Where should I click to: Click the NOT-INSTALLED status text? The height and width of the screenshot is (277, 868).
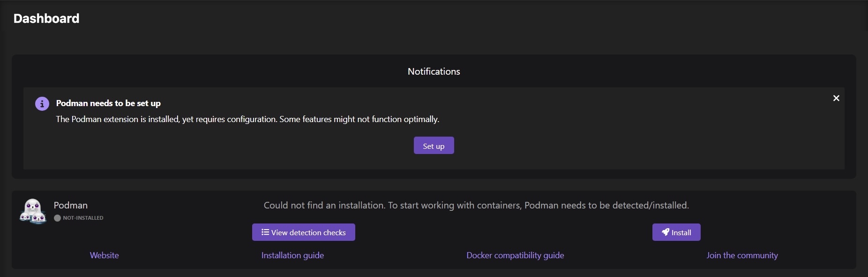coord(83,218)
